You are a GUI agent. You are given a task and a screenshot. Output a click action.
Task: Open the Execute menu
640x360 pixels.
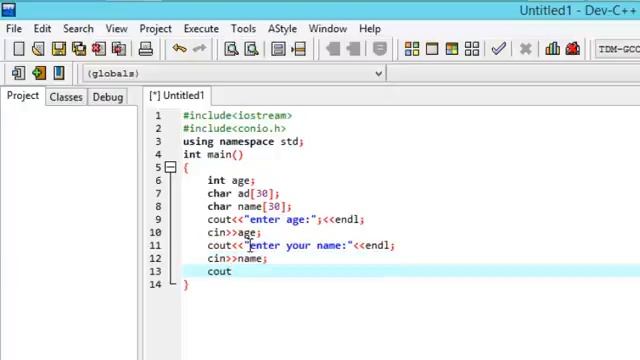(x=201, y=29)
